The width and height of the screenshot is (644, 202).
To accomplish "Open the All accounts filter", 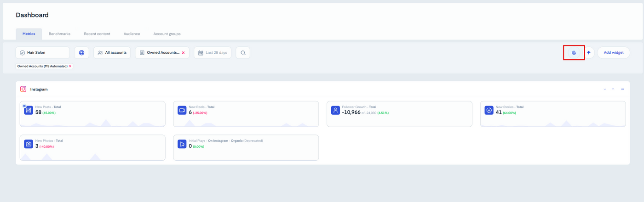I will pos(112,53).
